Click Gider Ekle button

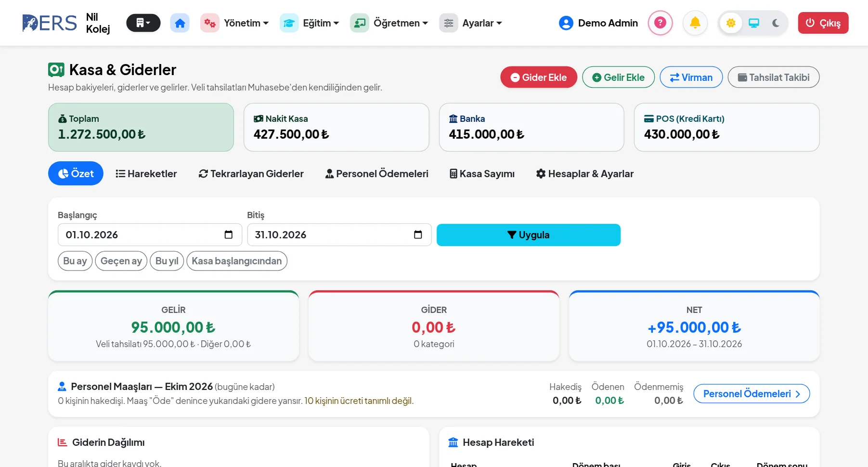(539, 77)
